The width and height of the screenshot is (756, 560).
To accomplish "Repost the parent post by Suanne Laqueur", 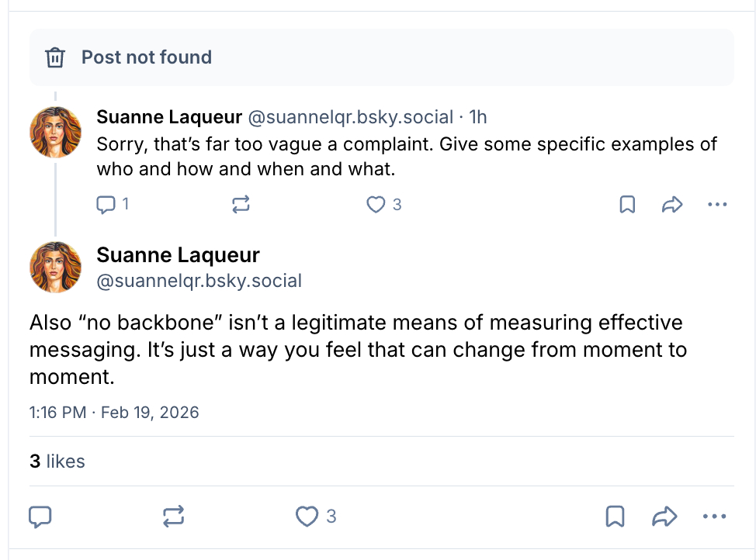I will [241, 205].
